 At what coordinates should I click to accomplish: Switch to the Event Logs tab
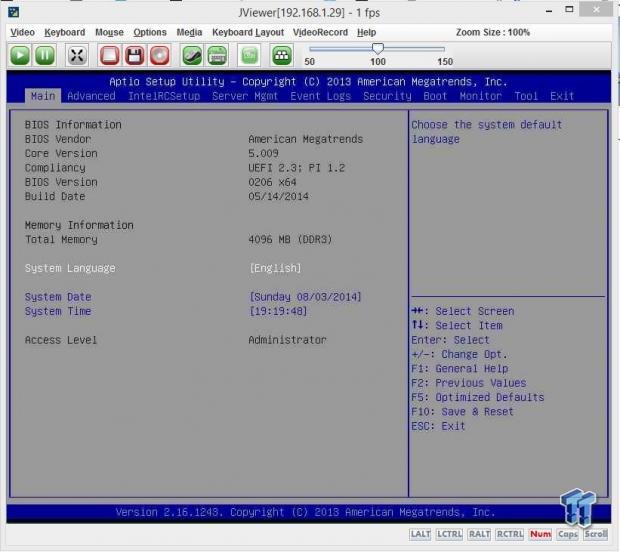tap(320, 96)
